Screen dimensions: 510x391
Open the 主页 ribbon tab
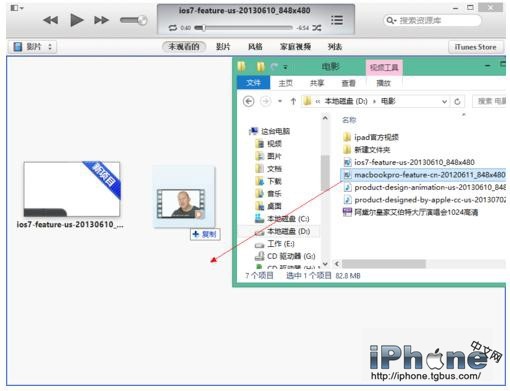click(x=286, y=83)
